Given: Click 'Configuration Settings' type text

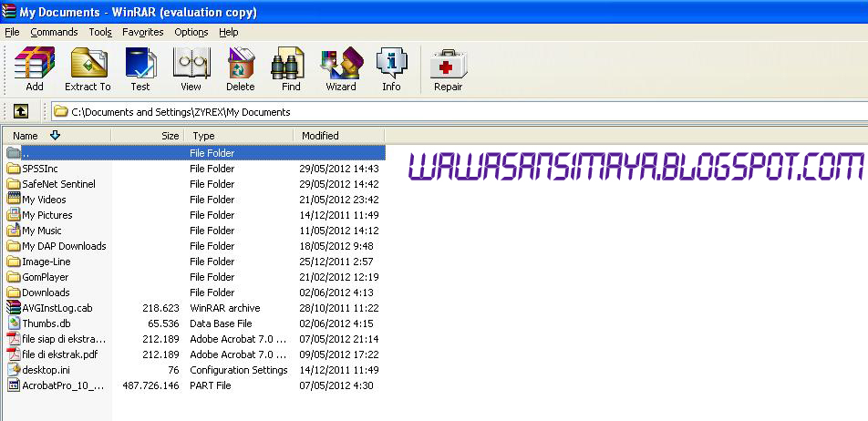Looking at the screenshot, I should click(239, 370).
